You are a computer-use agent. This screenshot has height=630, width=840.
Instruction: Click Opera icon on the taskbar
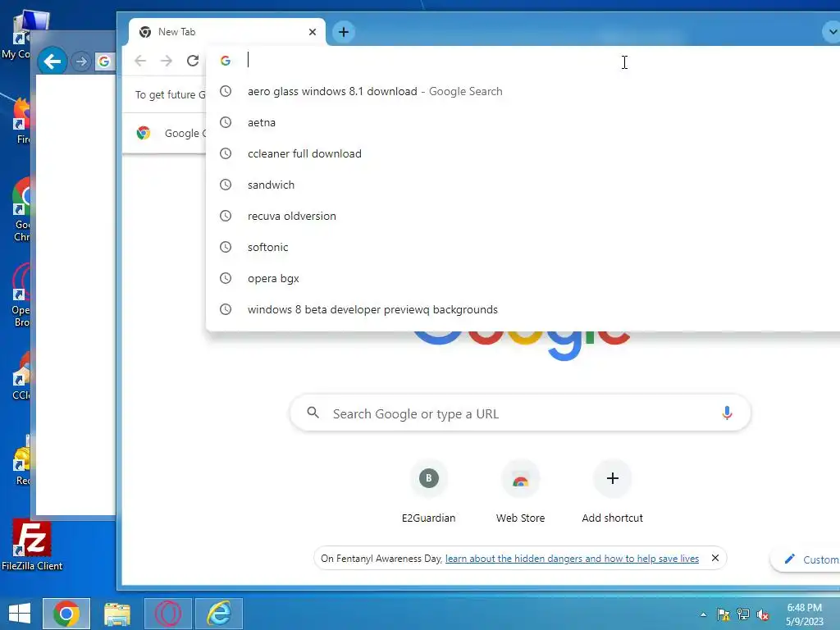168,614
